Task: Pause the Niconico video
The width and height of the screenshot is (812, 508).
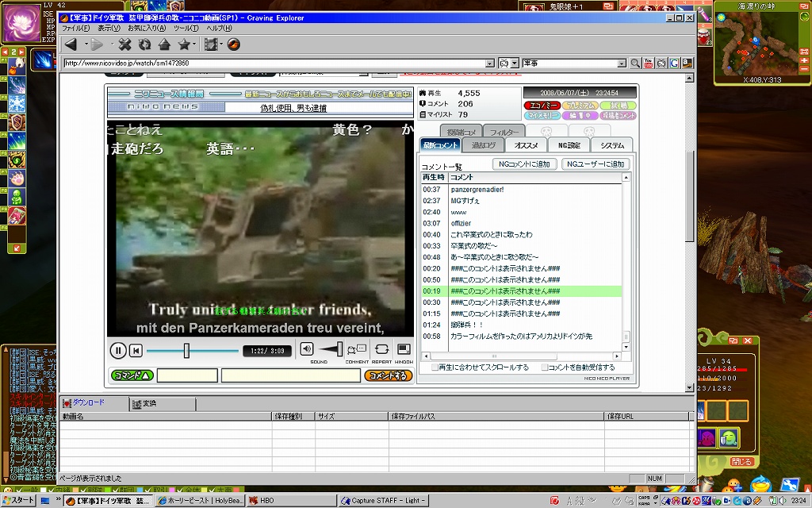Action: click(118, 351)
